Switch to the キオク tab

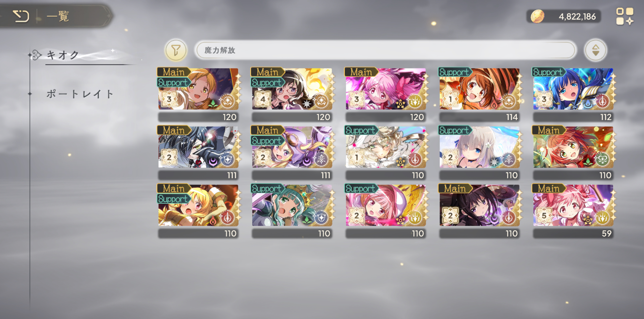pyautogui.click(x=63, y=55)
